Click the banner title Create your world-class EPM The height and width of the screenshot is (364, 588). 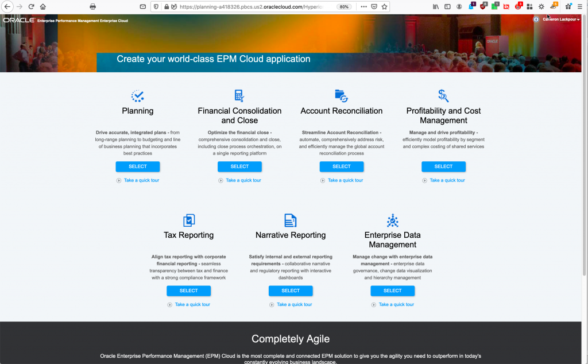[214, 59]
